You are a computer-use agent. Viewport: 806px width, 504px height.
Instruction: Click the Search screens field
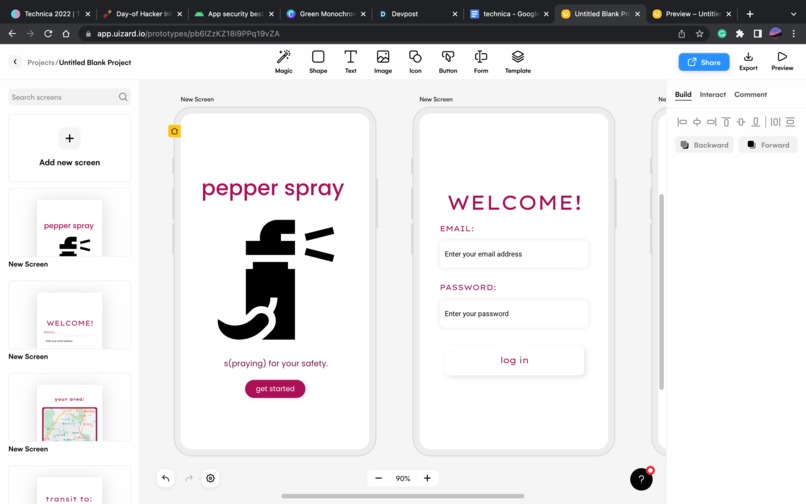(x=69, y=97)
